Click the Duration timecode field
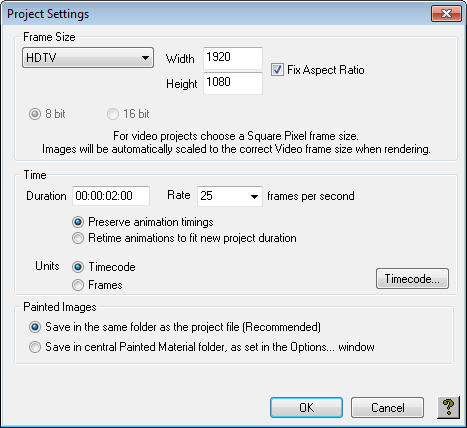 111,196
